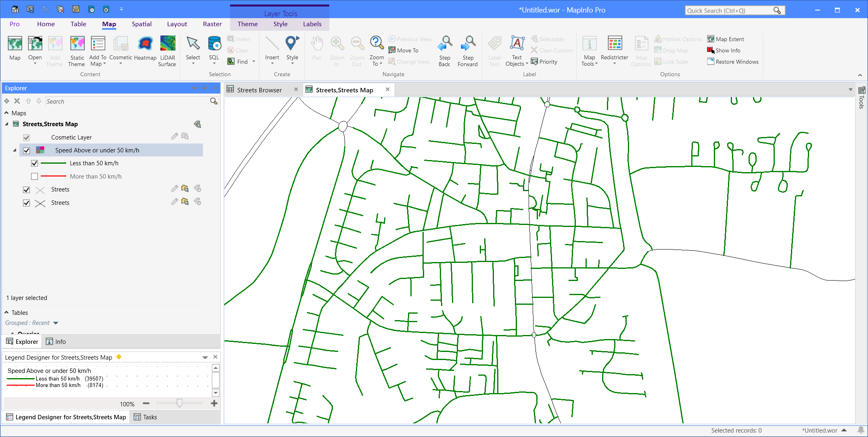Switch to the Spatial ribbon tab
This screenshot has width=868, height=437.
click(x=142, y=24)
